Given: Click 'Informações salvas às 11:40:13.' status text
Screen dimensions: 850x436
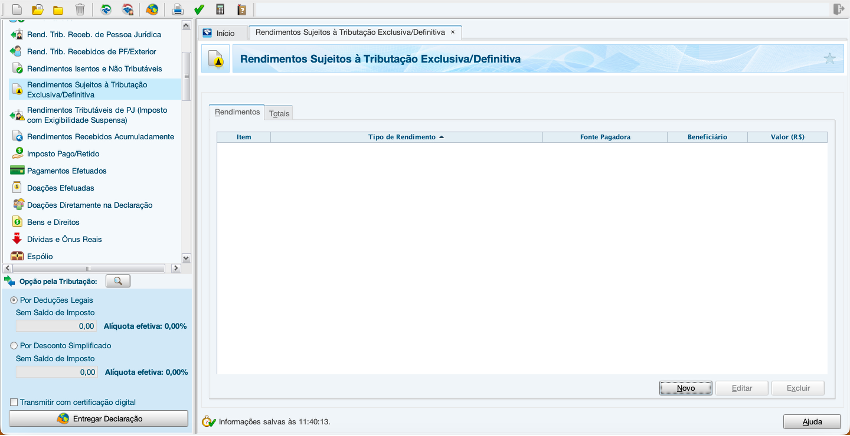Looking at the screenshot, I should (274, 422).
